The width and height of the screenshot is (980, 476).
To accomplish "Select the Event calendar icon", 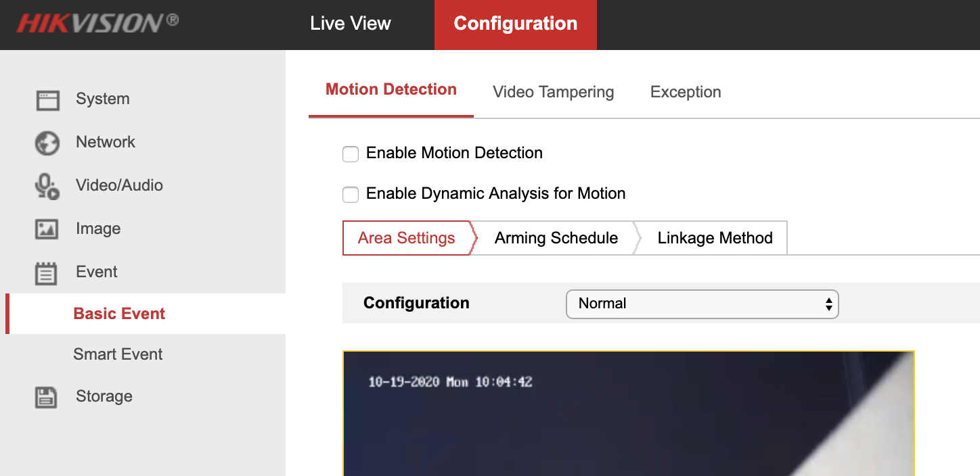I will coord(47,272).
